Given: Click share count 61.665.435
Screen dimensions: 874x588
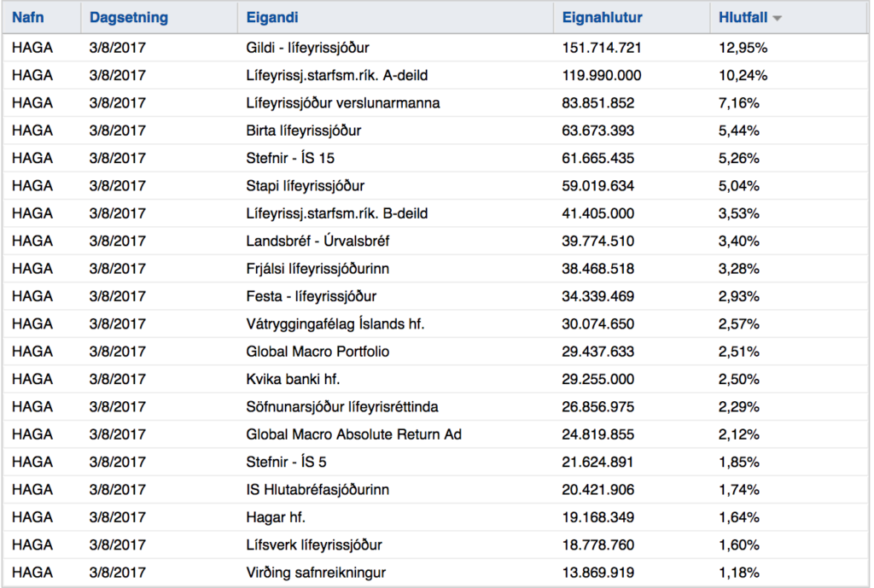Looking at the screenshot, I should (x=597, y=158).
